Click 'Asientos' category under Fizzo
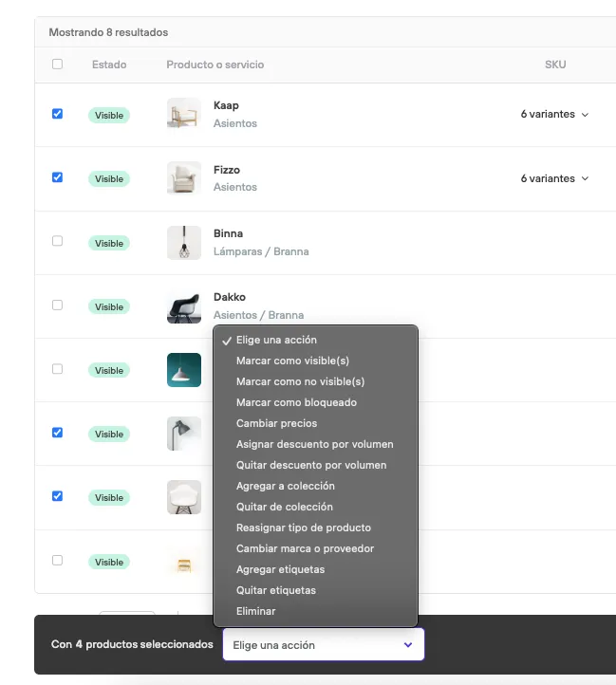This screenshot has width=616, height=685. point(235,187)
